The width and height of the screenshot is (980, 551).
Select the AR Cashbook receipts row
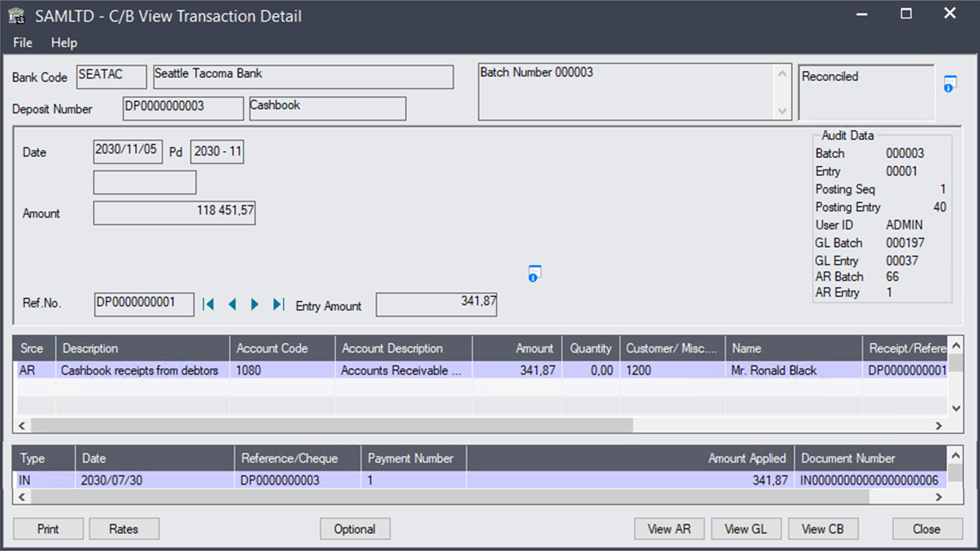point(139,370)
